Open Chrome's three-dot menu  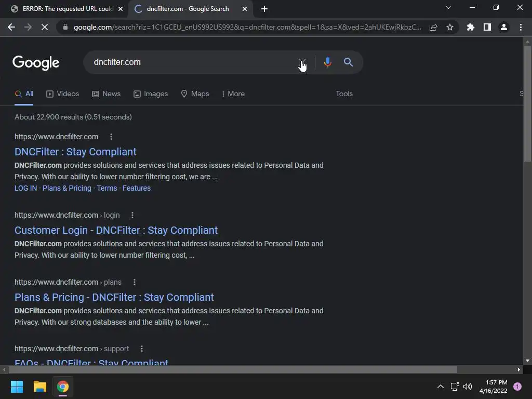[521, 27]
